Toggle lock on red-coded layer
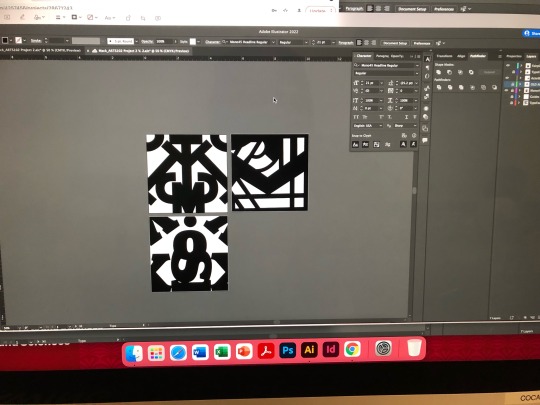This screenshot has height=405, width=540. tap(512, 103)
